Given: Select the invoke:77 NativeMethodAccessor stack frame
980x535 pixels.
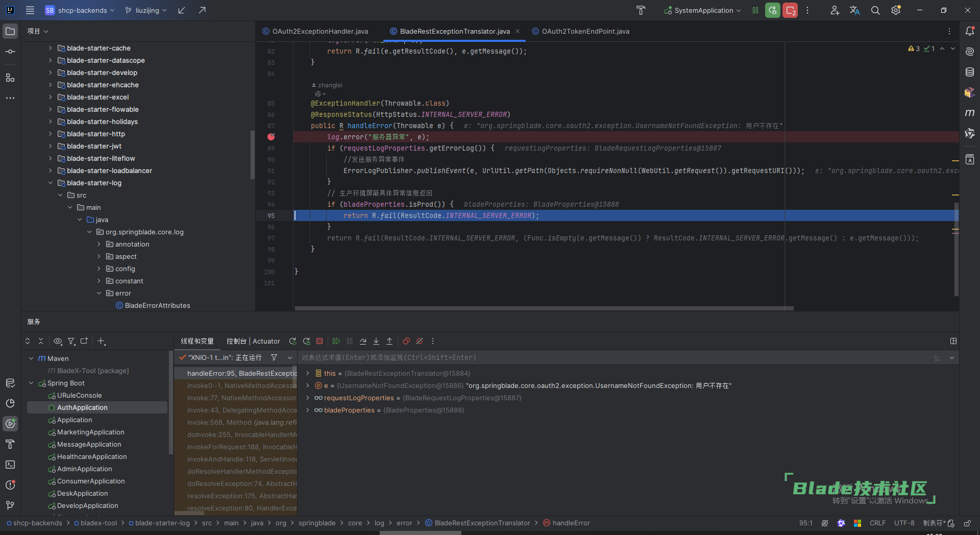Looking at the screenshot, I should (x=236, y=398).
